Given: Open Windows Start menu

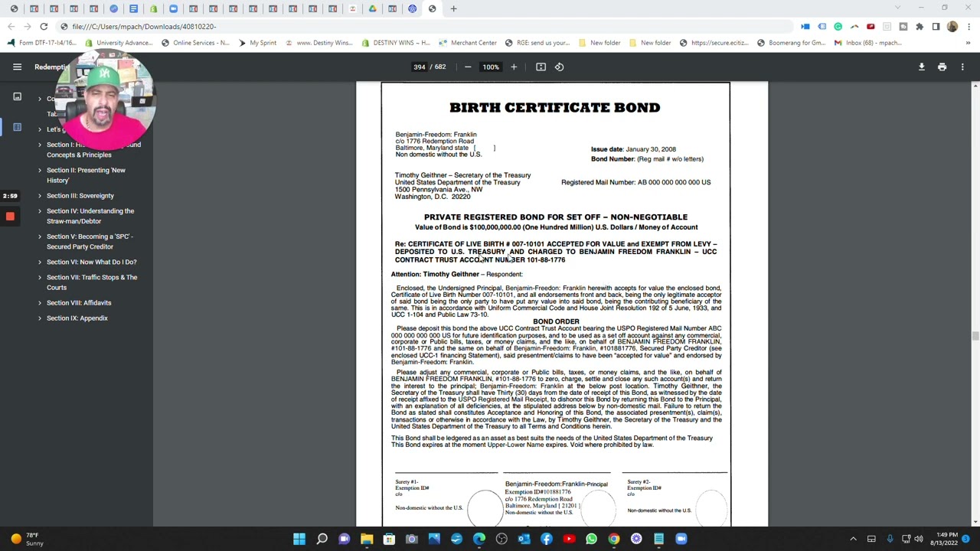Looking at the screenshot, I should (299, 539).
